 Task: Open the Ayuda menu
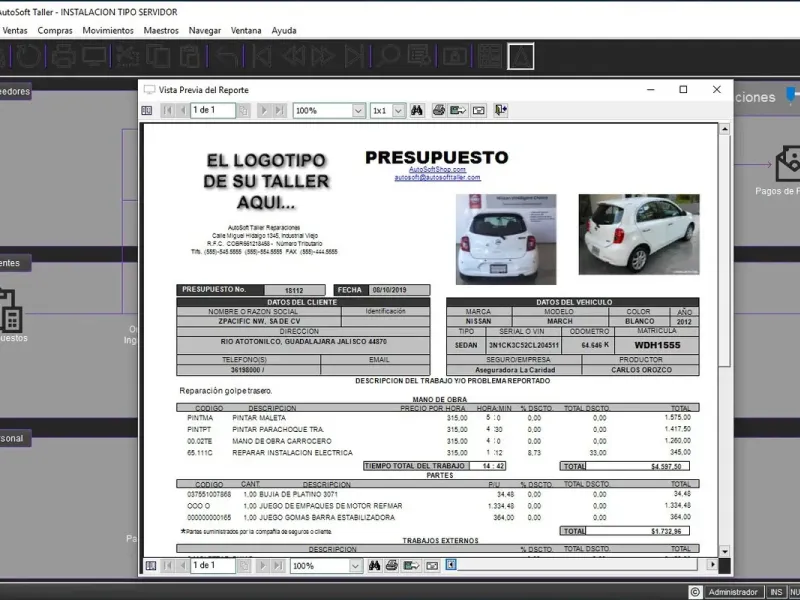pyautogui.click(x=284, y=31)
